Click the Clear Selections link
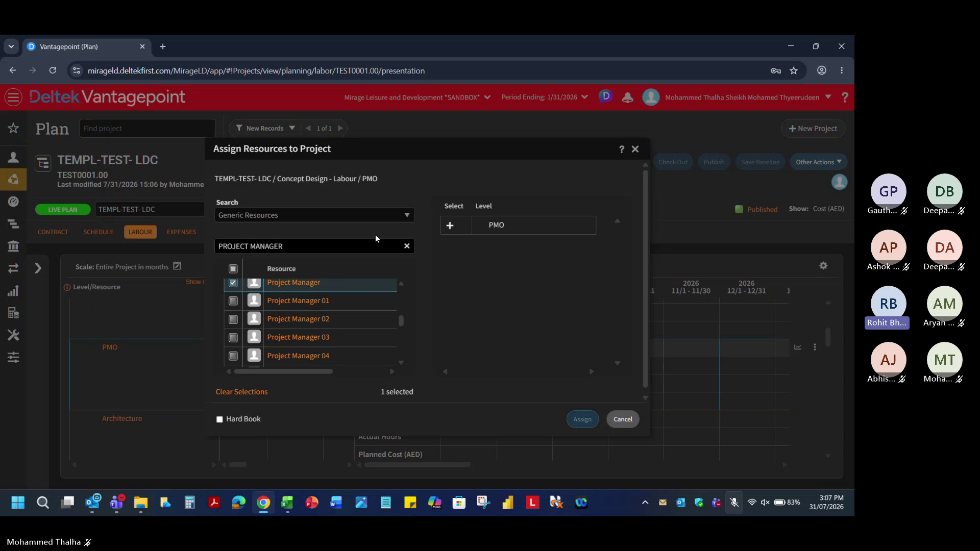The image size is (980, 551). point(241,392)
